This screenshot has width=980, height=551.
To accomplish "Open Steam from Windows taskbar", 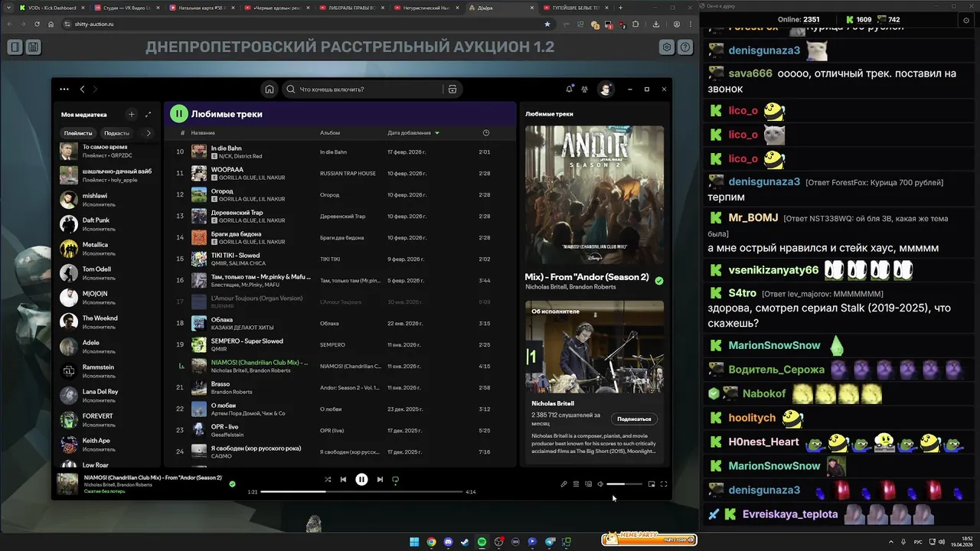I will (x=465, y=542).
